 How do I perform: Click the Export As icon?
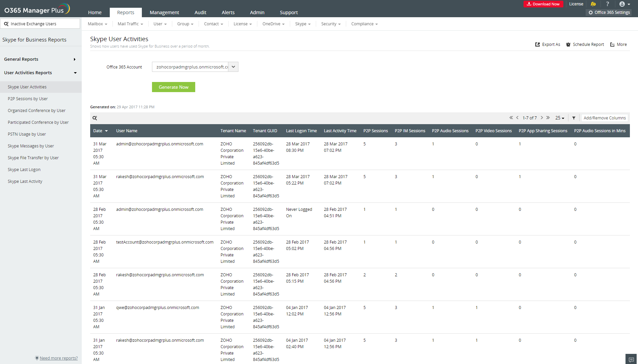pyautogui.click(x=537, y=45)
